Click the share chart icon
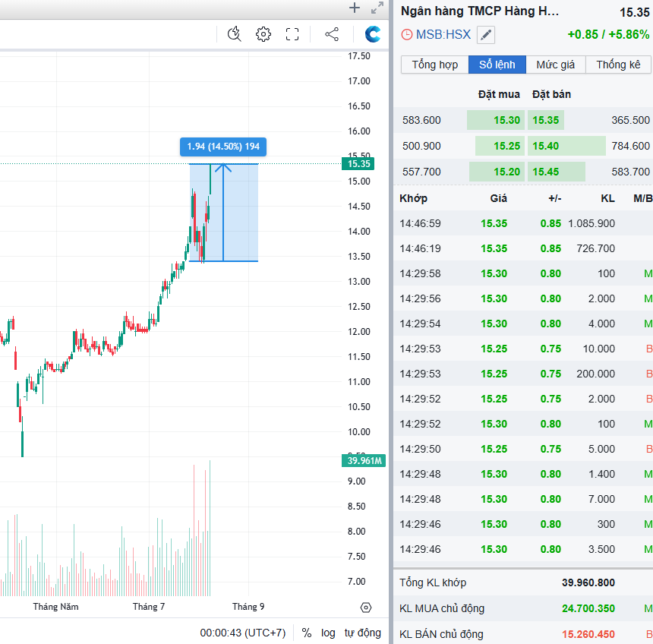Image resolution: width=653 pixels, height=644 pixels. pyautogui.click(x=332, y=34)
